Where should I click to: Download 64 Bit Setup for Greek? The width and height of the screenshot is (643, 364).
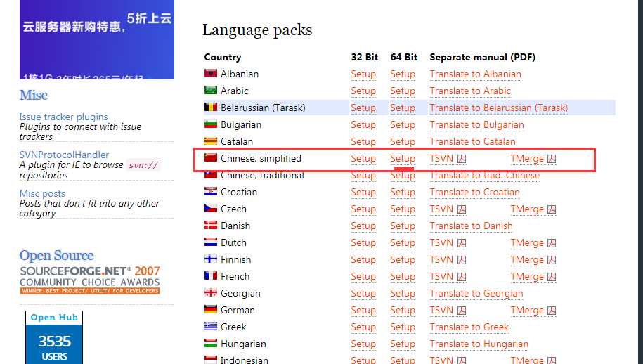pos(402,327)
